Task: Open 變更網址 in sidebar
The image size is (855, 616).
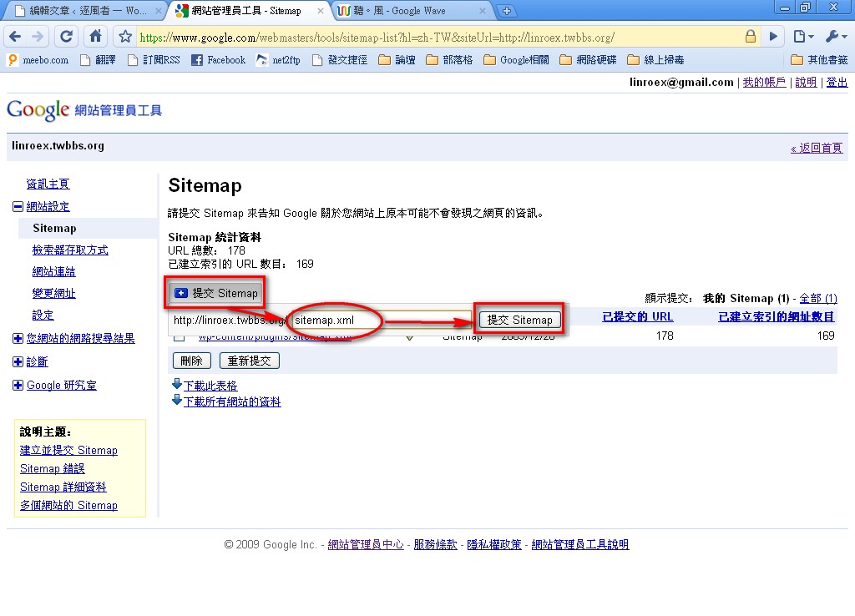Action: point(53,293)
